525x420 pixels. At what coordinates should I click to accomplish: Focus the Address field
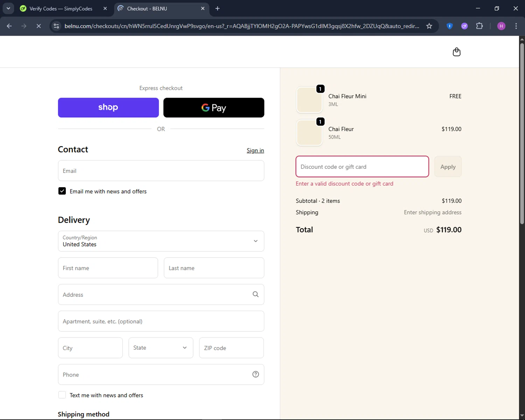pos(161,294)
